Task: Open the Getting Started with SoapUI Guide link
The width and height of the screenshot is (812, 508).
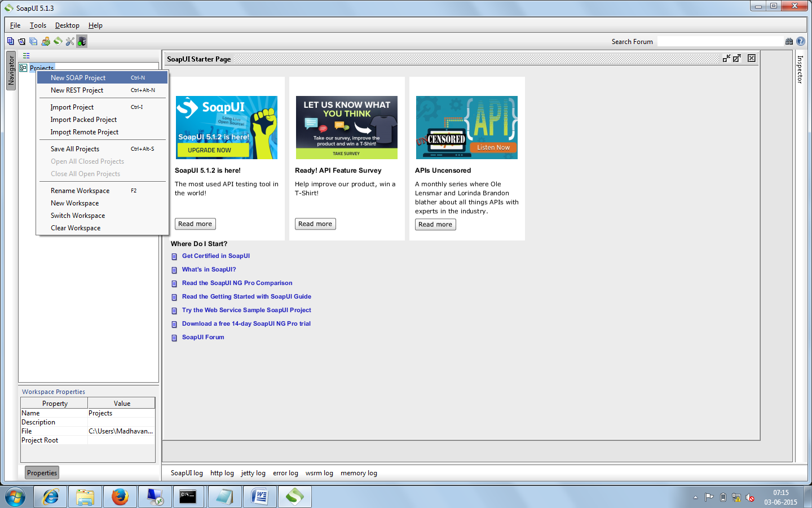Action: 246,297
